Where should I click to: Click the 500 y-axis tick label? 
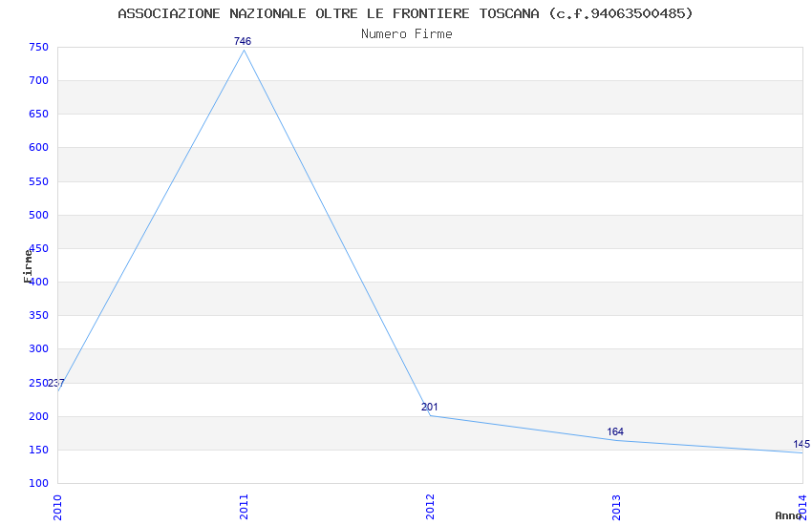pos(38,215)
